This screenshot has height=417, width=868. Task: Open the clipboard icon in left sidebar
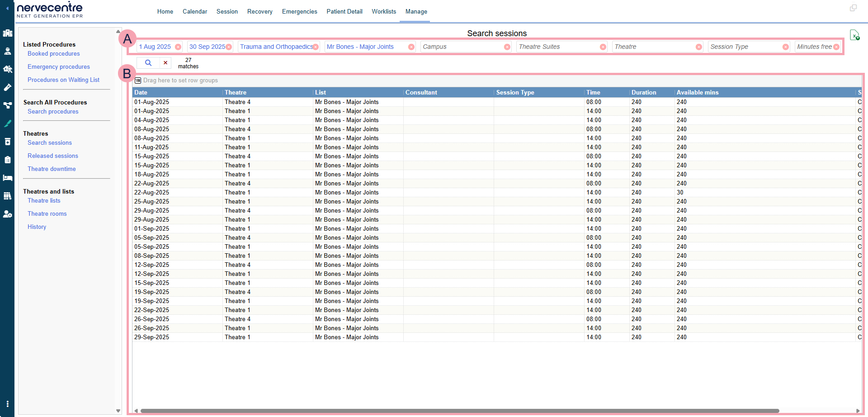coord(8,160)
